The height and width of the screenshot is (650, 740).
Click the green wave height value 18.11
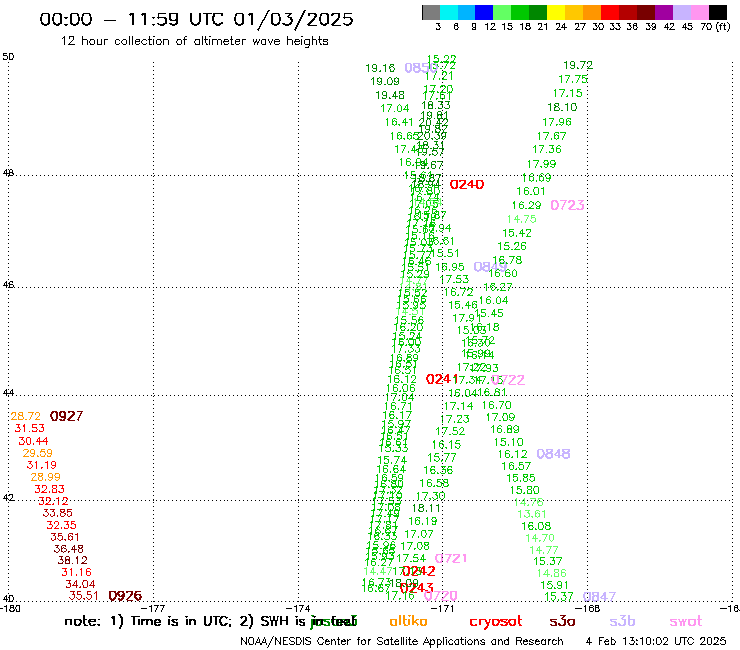coord(426,508)
